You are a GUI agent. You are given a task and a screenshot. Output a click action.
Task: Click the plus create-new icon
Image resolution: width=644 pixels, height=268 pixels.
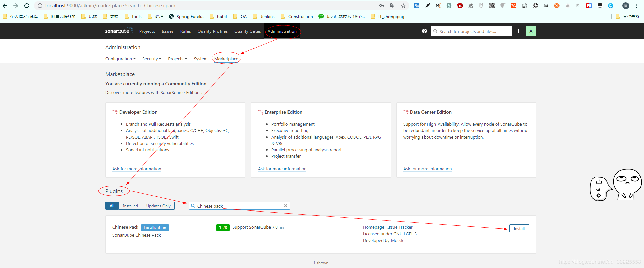[x=519, y=31]
